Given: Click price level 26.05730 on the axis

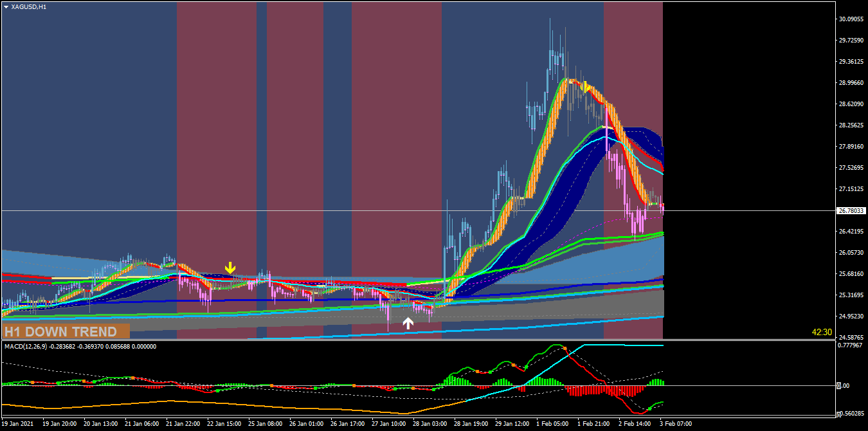Looking at the screenshot, I should [851, 253].
